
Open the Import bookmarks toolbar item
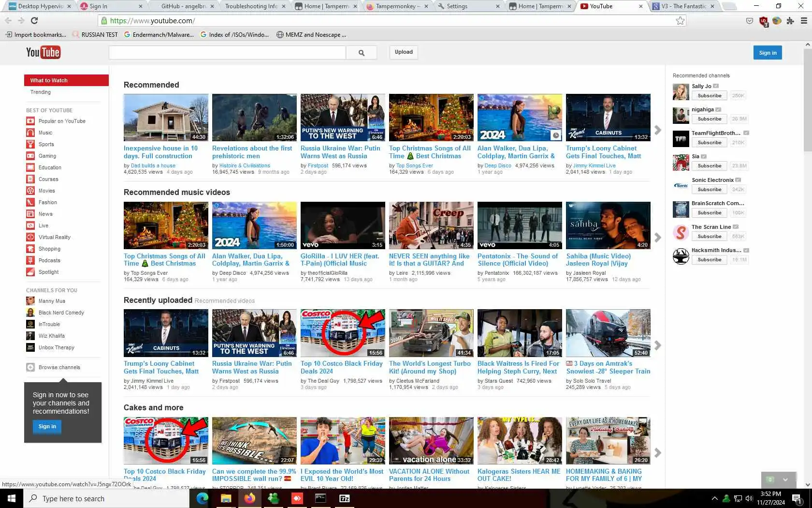click(x=36, y=35)
